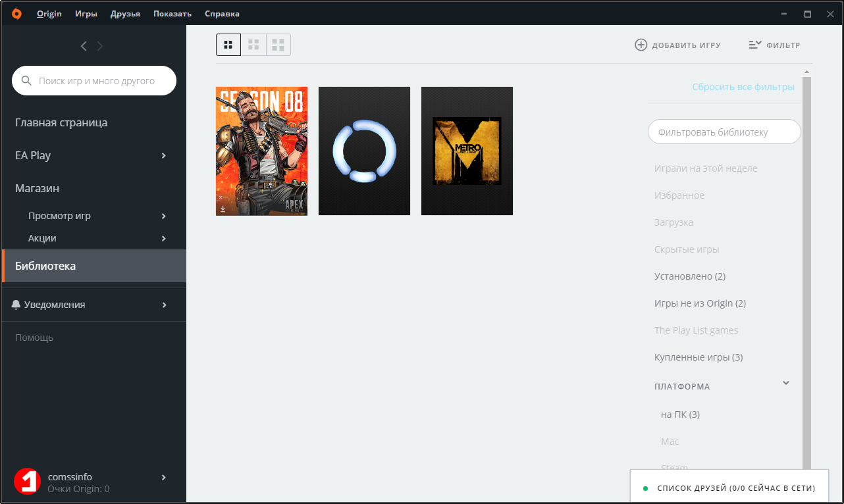The width and height of the screenshot is (844, 504).
Task: Close the Origin window
Action: pyautogui.click(x=830, y=13)
